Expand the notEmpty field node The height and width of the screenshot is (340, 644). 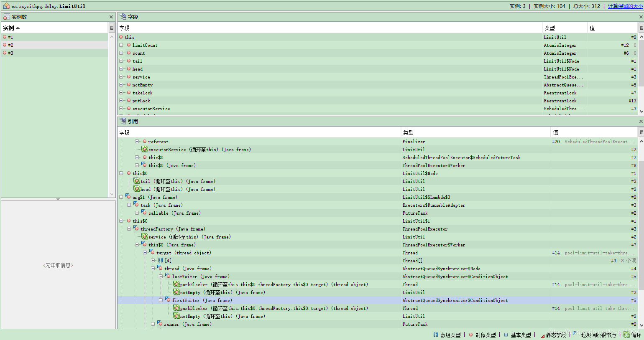coord(121,85)
